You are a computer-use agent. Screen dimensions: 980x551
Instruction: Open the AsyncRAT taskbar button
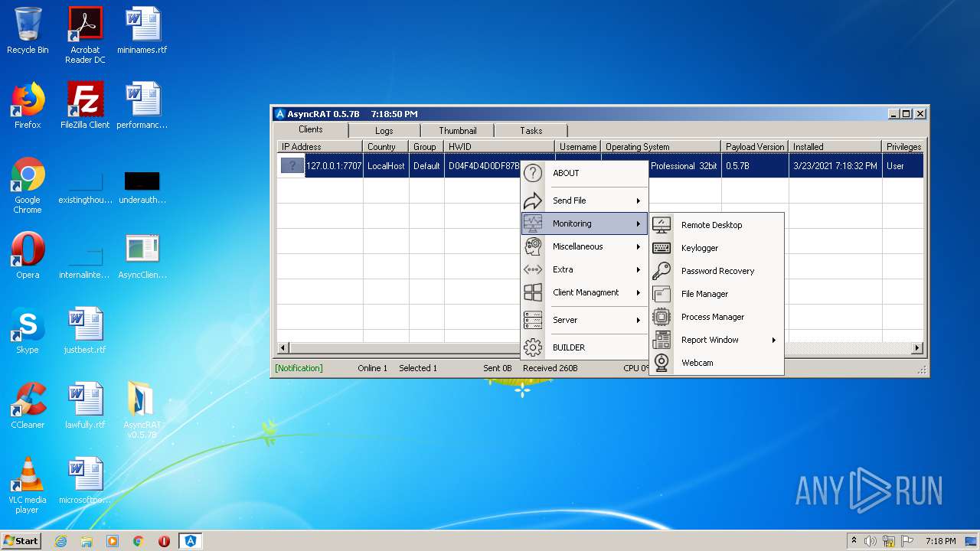click(x=191, y=541)
